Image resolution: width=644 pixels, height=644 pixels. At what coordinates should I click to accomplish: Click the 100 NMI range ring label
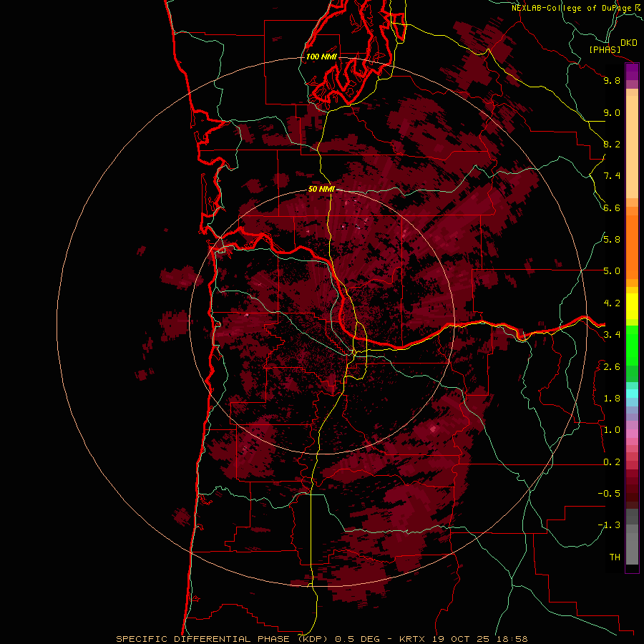321,57
